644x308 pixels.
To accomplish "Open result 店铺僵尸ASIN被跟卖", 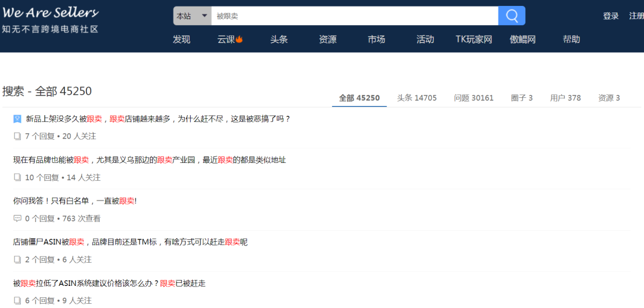I will click(131, 242).
